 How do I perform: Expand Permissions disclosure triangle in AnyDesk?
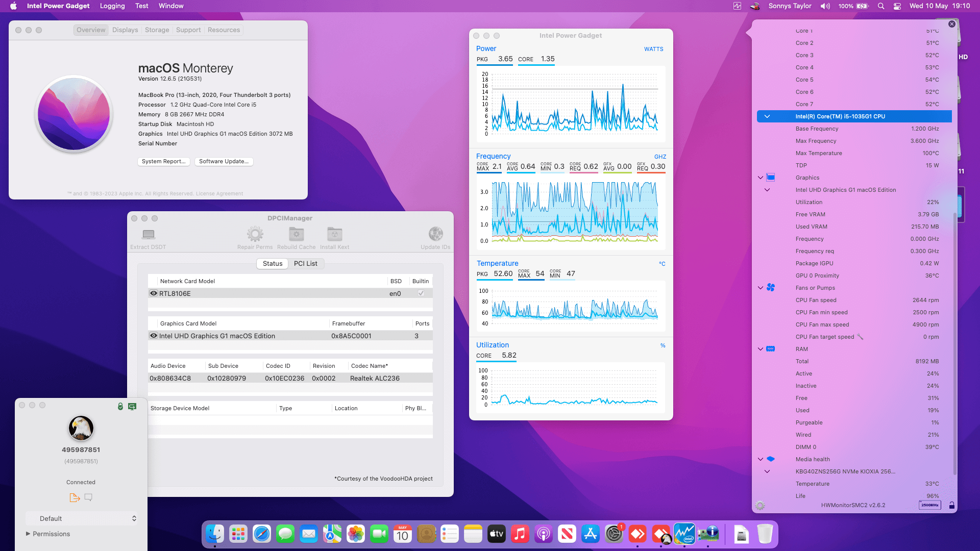coord(28,534)
